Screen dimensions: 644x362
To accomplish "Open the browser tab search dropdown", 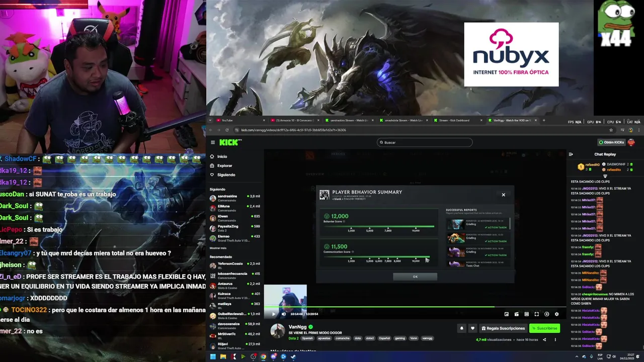I will tap(211, 120).
